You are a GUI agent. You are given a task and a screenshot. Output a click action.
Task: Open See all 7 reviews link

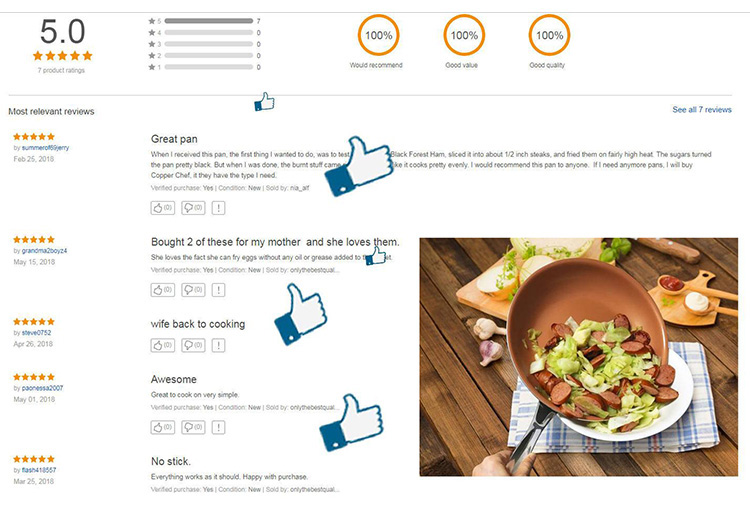[x=702, y=110]
